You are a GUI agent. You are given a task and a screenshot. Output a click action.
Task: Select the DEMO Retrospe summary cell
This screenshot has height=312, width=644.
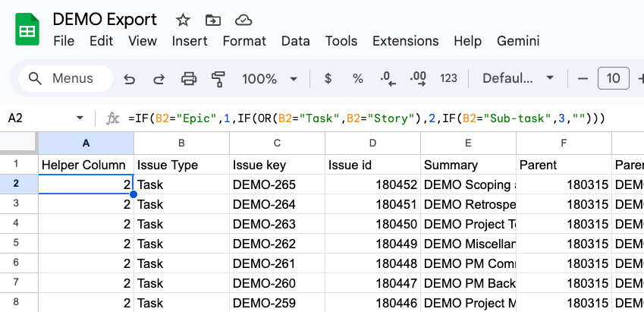468,204
